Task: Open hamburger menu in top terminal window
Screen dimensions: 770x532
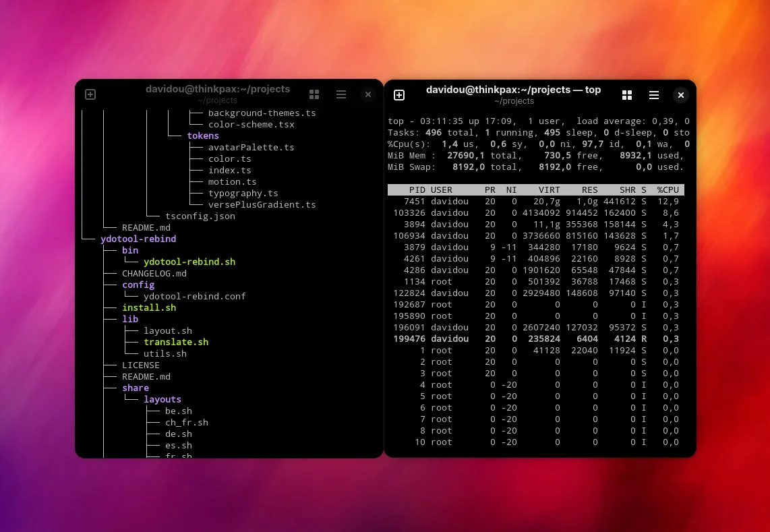Action: tap(654, 95)
